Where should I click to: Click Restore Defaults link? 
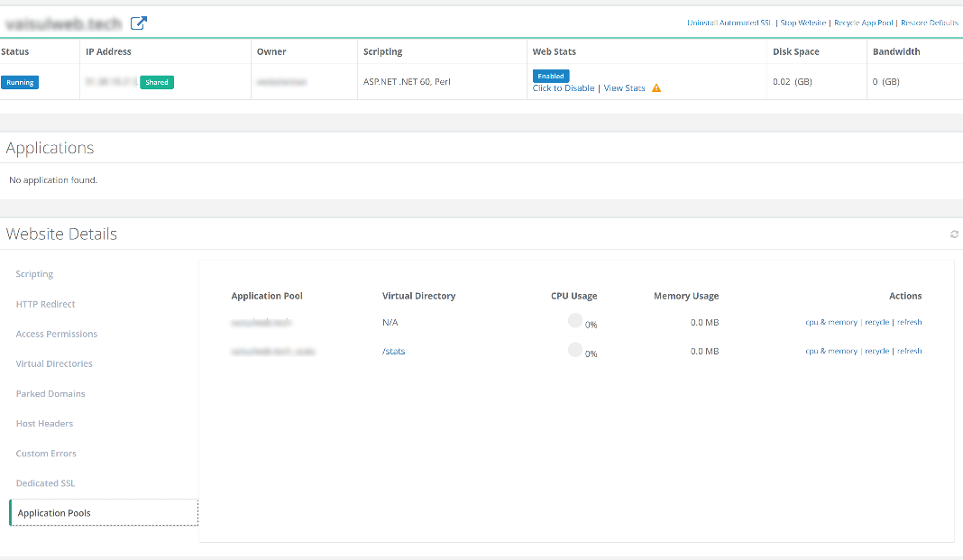930,23
